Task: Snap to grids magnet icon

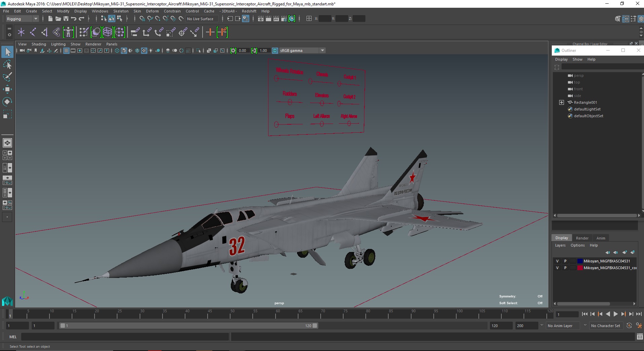Action: 142,19
